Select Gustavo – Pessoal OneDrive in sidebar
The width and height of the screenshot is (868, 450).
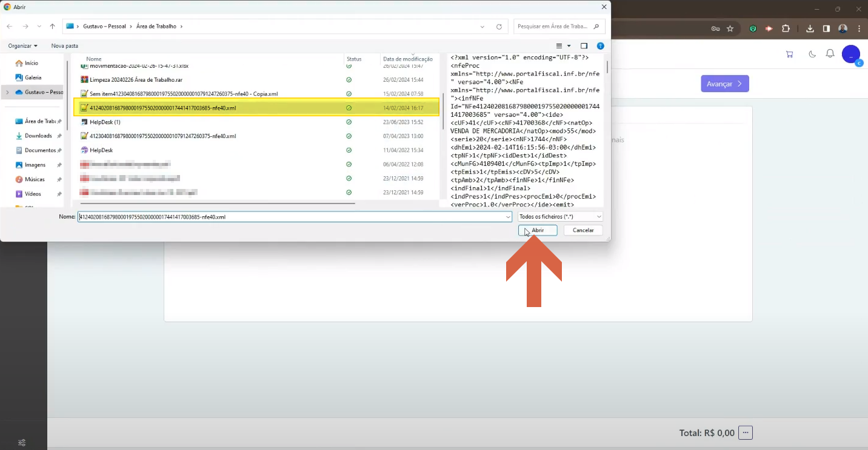(x=39, y=92)
